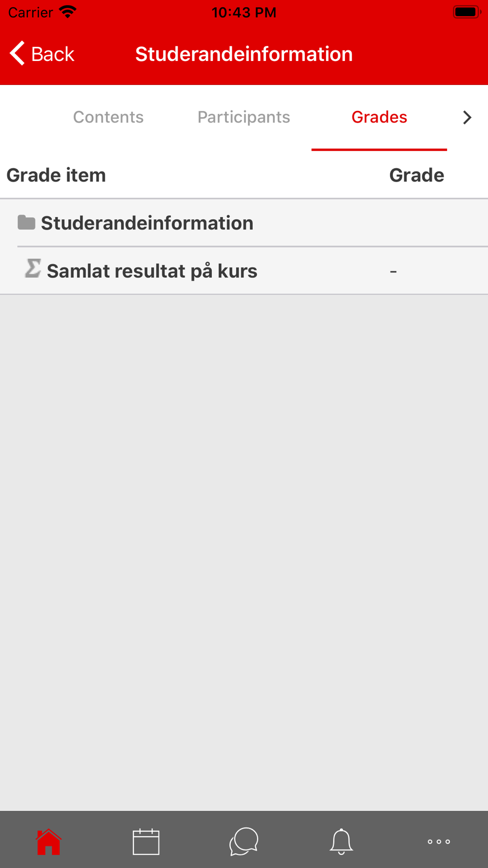Screen dimensions: 488x868
Task: Open the Calendar icon in bottom bar
Action: 146,842
